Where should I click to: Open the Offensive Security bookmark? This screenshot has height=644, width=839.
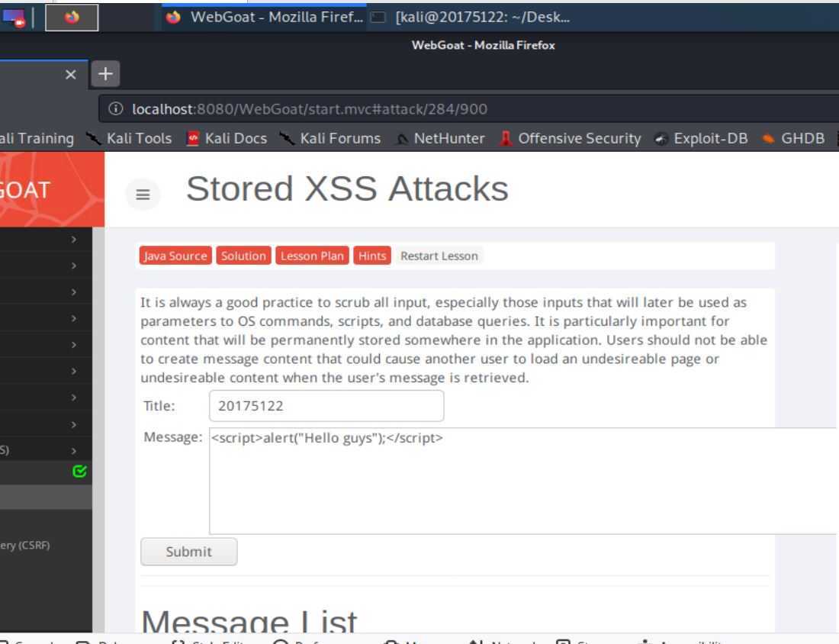570,138
